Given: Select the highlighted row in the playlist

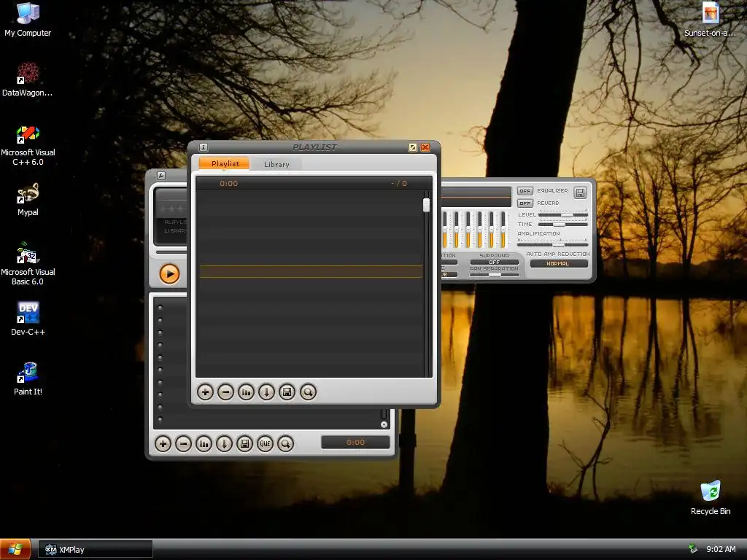Looking at the screenshot, I should (x=311, y=271).
